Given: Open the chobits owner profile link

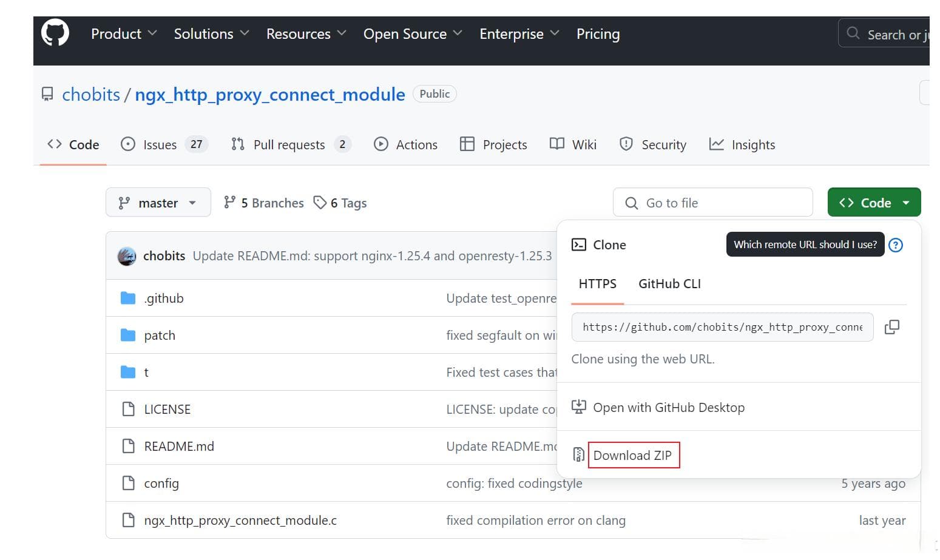Looking at the screenshot, I should tap(91, 95).
